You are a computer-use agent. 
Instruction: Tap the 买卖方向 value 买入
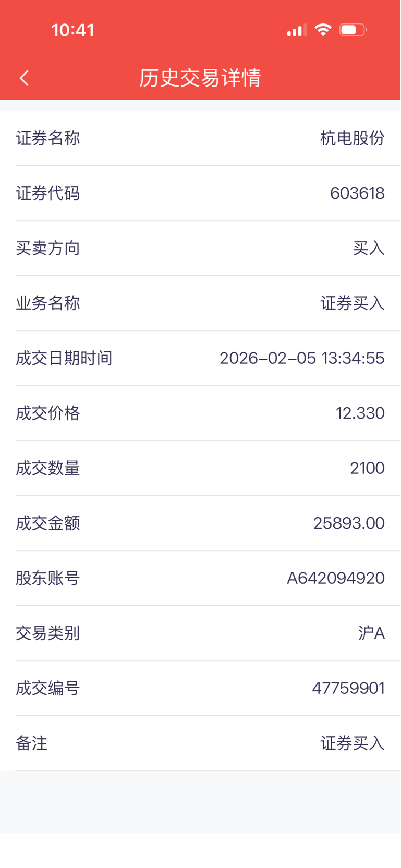pos(369,248)
